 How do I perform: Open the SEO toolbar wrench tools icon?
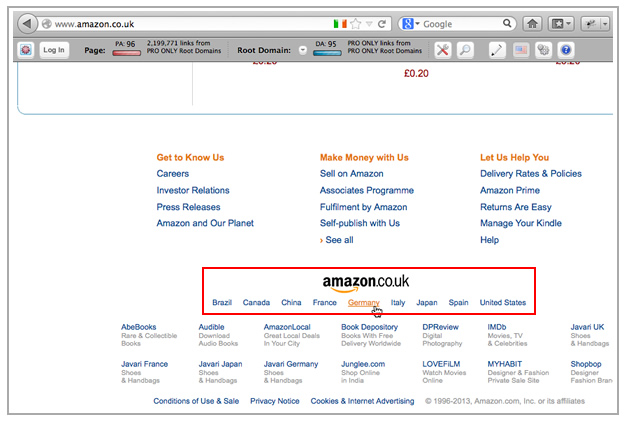coord(444,49)
